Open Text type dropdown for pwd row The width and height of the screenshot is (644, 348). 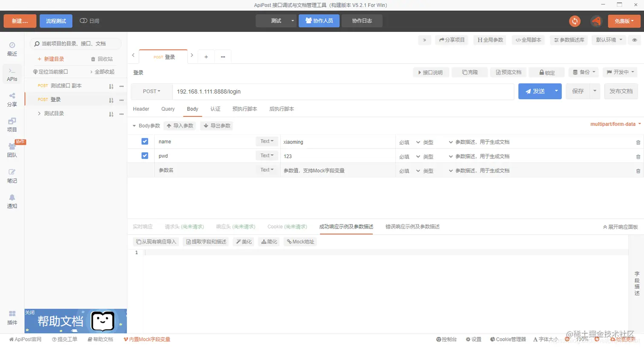tap(267, 156)
